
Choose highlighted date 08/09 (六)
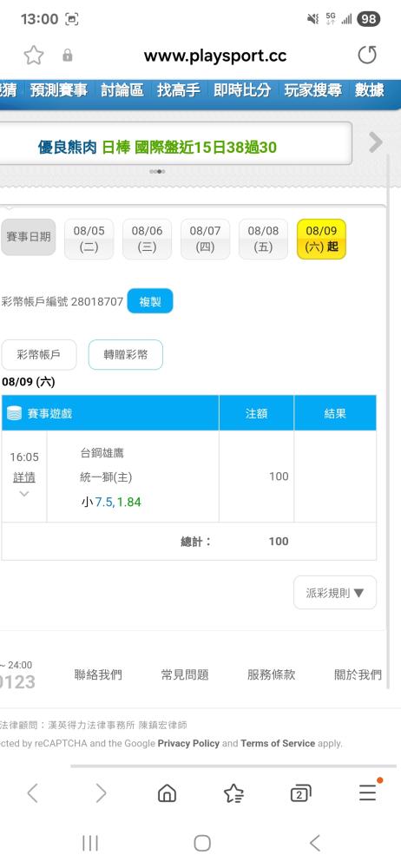[321, 240]
